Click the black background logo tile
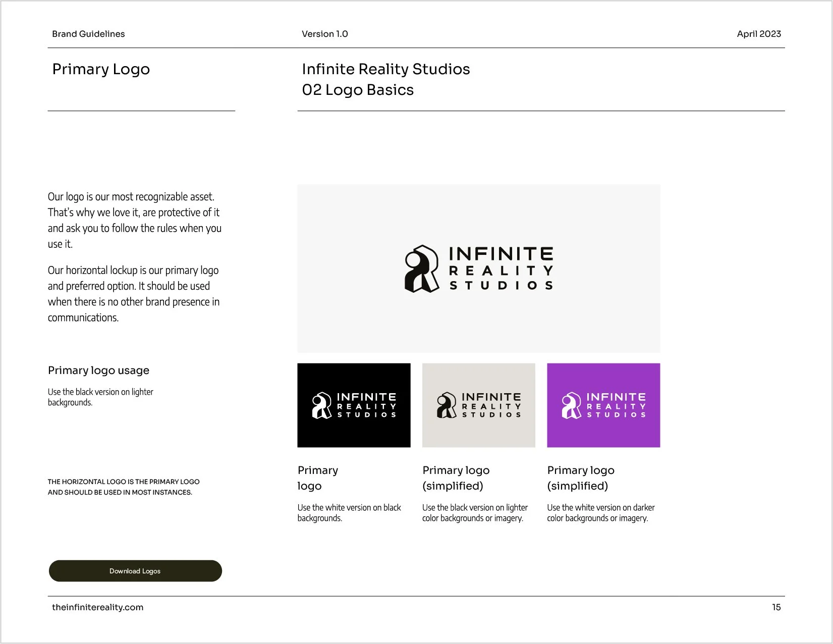Image resolution: width=833 pixels, height=644 pixels. (354, 405)
